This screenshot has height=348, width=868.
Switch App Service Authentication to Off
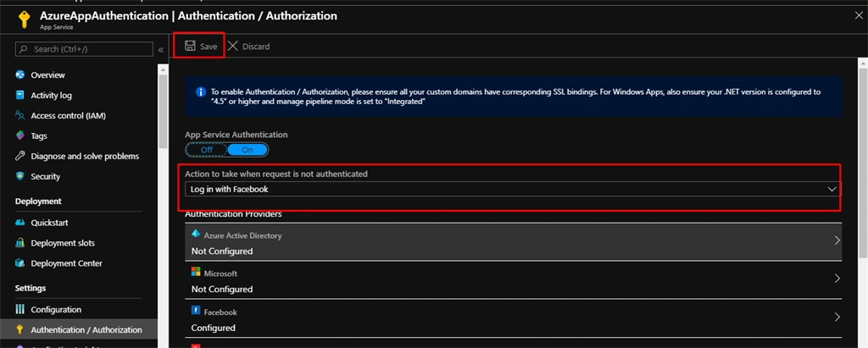click(x=207, y=149)
